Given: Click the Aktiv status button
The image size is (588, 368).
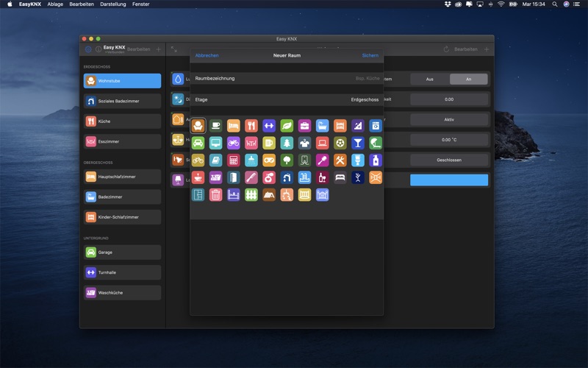Looking at the screenshot, I should pyautogui.click(x=449, y=119).
